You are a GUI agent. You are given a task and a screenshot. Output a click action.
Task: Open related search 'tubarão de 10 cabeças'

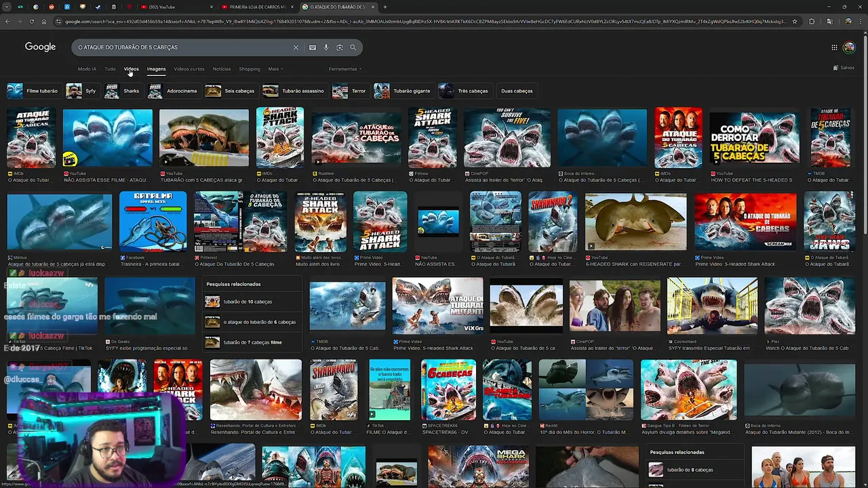tap(252, 302)
